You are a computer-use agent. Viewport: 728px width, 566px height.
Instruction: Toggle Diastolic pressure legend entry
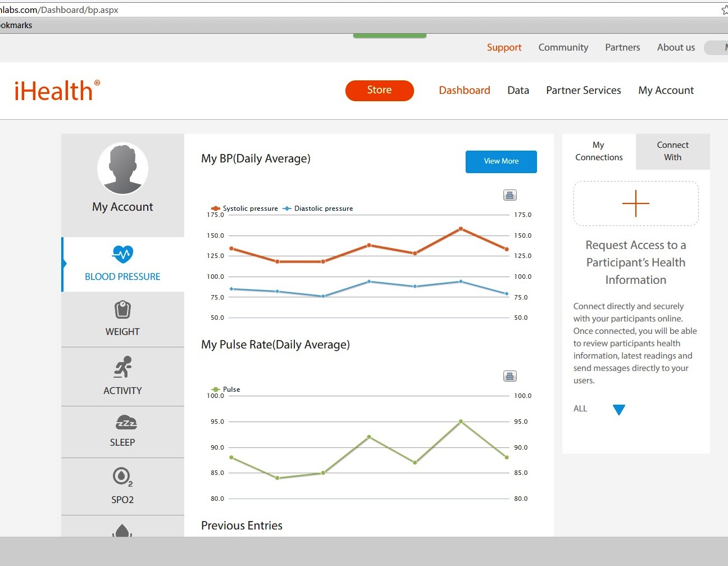click(x=318, y=209)
